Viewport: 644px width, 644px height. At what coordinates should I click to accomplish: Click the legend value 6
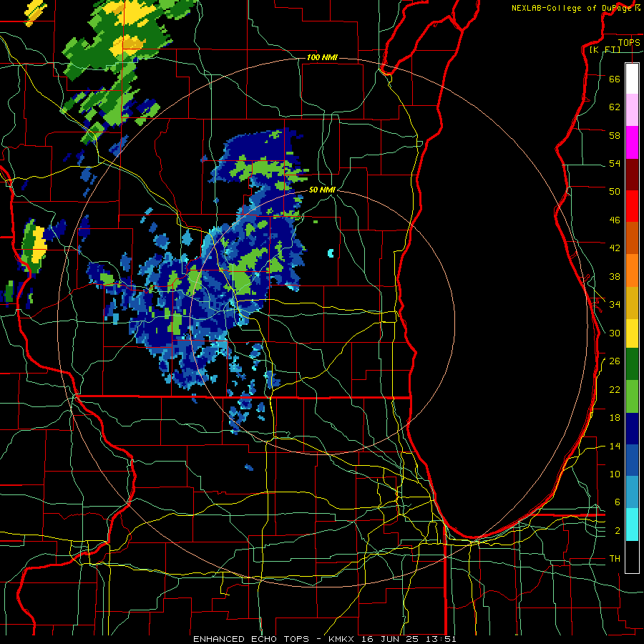618,502
